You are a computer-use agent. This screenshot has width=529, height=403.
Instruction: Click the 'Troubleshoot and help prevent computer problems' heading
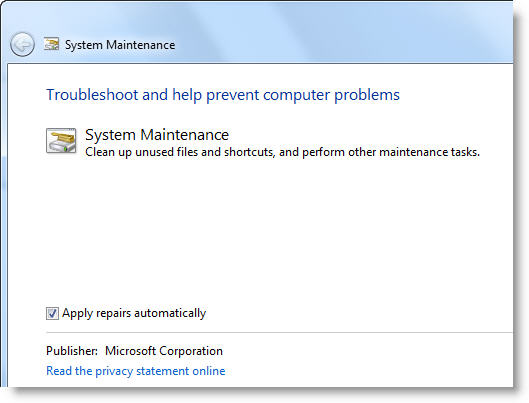tap(223, 95)
